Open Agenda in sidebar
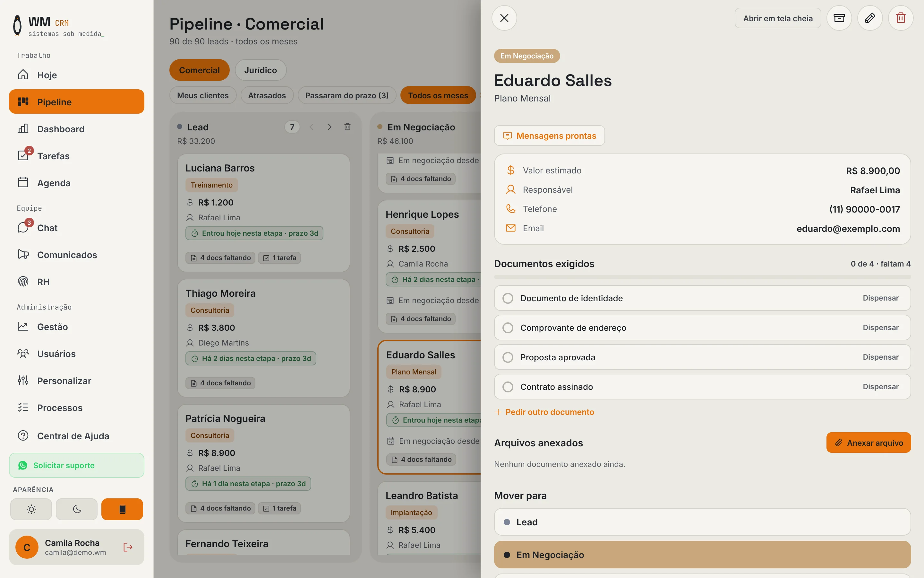This screenshot has height=578, width=924. pos(76,183)
